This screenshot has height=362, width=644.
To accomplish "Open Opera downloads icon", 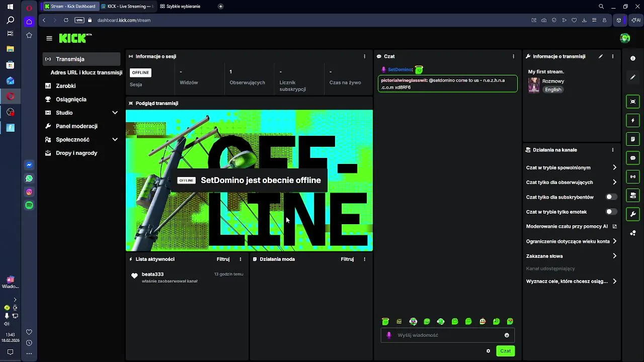I will (x=584, y=20).
